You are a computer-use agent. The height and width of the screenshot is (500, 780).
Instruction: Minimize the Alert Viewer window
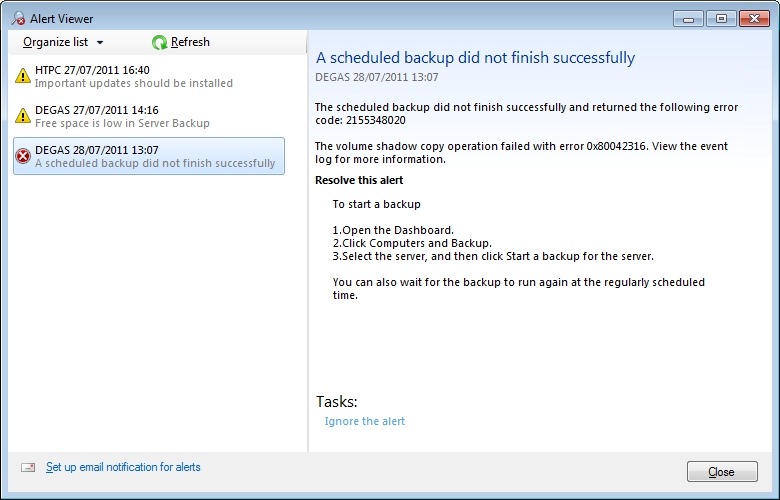[x=687, y=18]
